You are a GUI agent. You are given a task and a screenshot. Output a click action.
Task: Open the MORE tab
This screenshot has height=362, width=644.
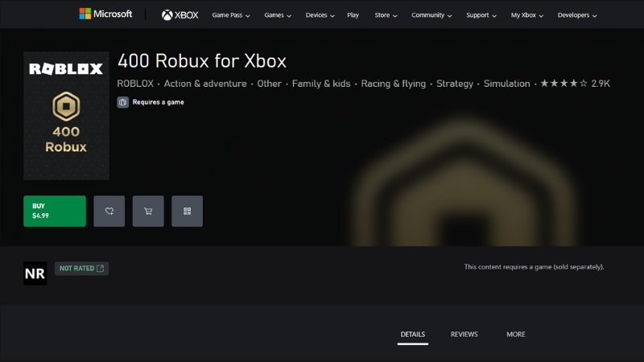(516, 335)
